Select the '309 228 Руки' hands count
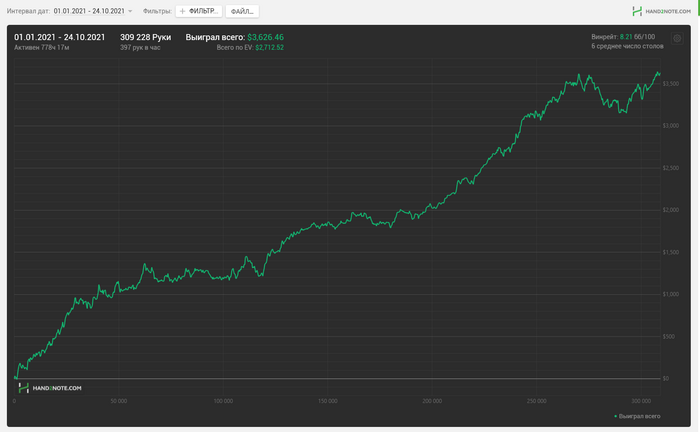The image size is (700, 432). click(x=146, y=37)
